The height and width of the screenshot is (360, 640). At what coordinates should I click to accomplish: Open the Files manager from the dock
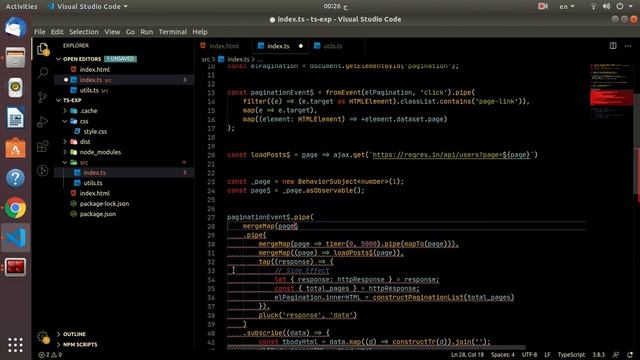click(x=16, y=58)
